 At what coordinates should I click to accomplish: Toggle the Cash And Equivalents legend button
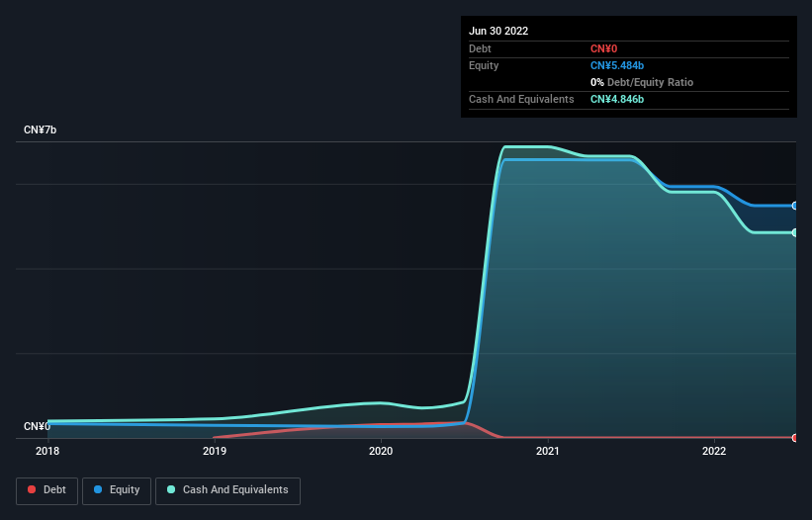227,490
